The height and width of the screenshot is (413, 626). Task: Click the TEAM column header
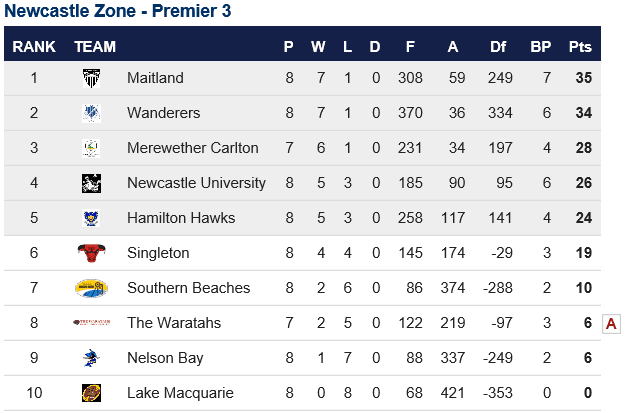(x=95, y=46)
